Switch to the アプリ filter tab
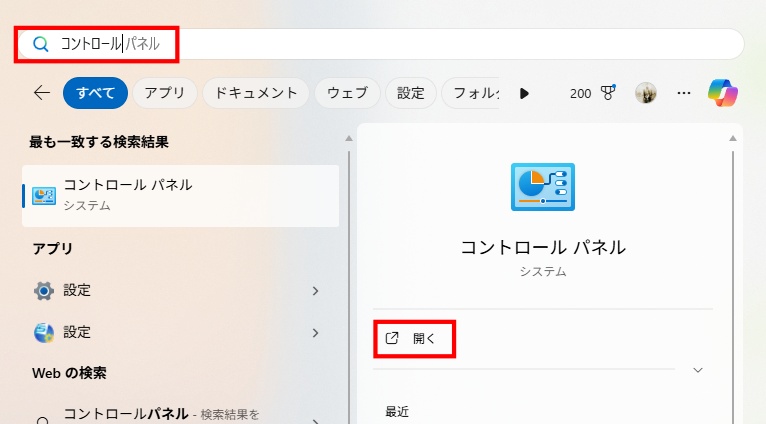 164,93
